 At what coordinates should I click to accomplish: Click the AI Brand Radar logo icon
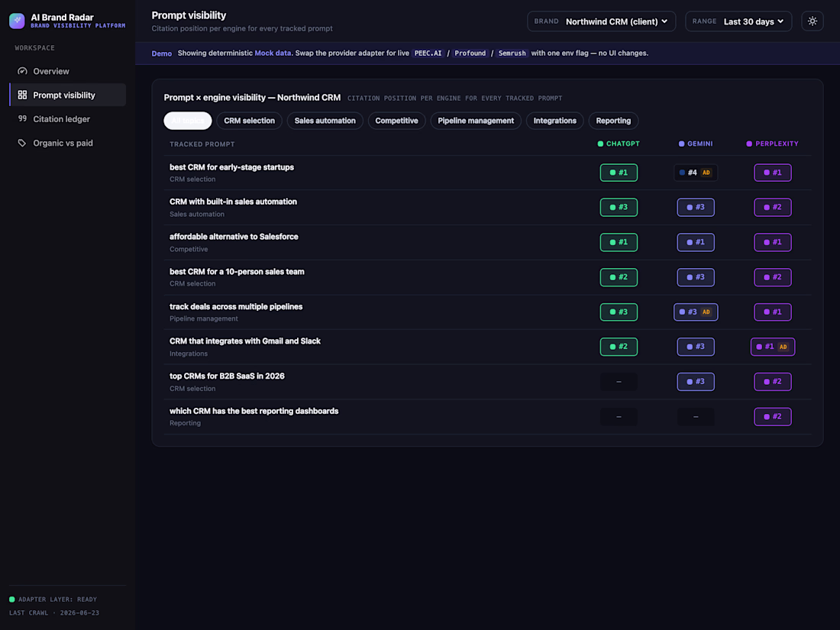point(17,21)
